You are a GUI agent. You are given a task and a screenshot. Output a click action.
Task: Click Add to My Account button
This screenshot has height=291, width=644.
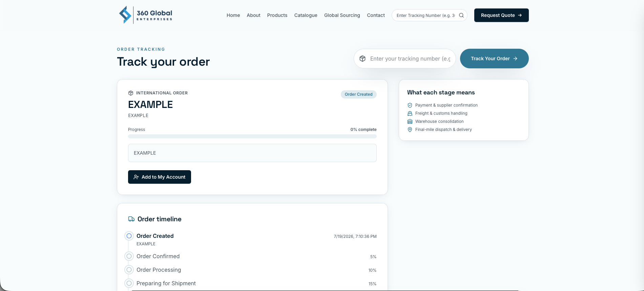pos(160,177)
